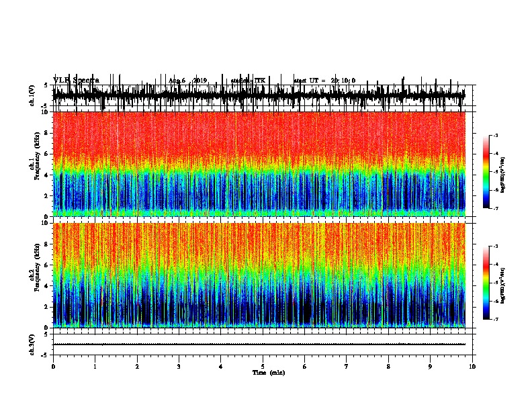Select the "Aug.6 , 2019" date label

[187, 81]
